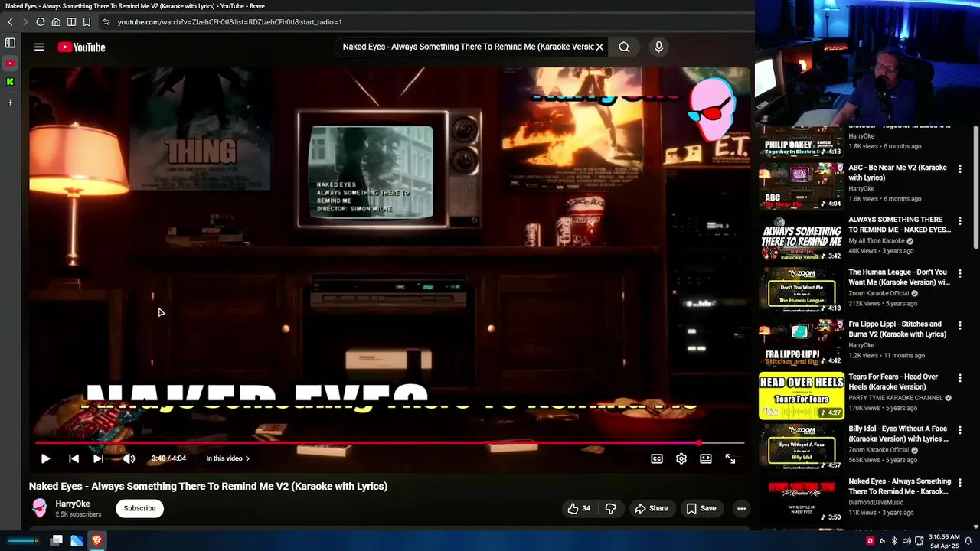Mute the video with speaker icon

(x=129, y=458)
